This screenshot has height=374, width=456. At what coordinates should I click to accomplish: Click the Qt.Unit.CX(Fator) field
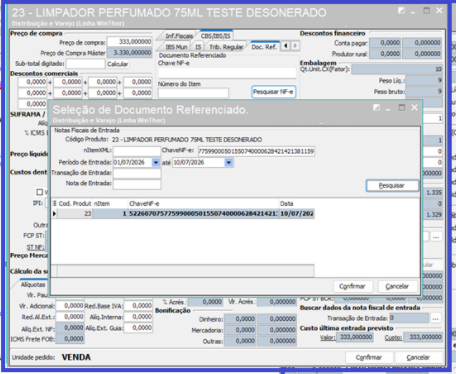point(397,69)
